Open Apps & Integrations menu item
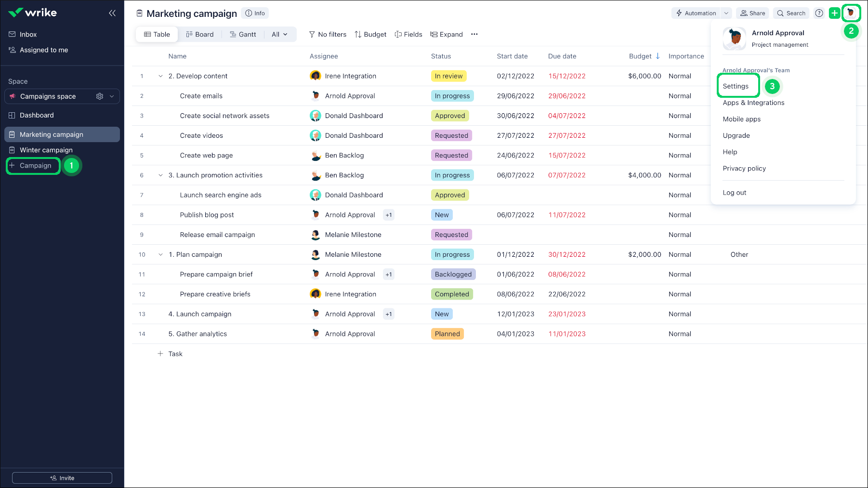 [753, 103]
